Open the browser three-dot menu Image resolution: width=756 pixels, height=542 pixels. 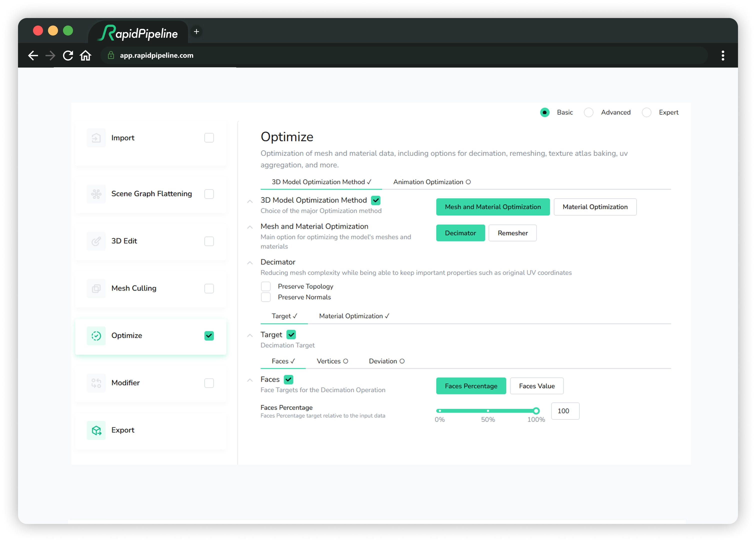(723, 55)
